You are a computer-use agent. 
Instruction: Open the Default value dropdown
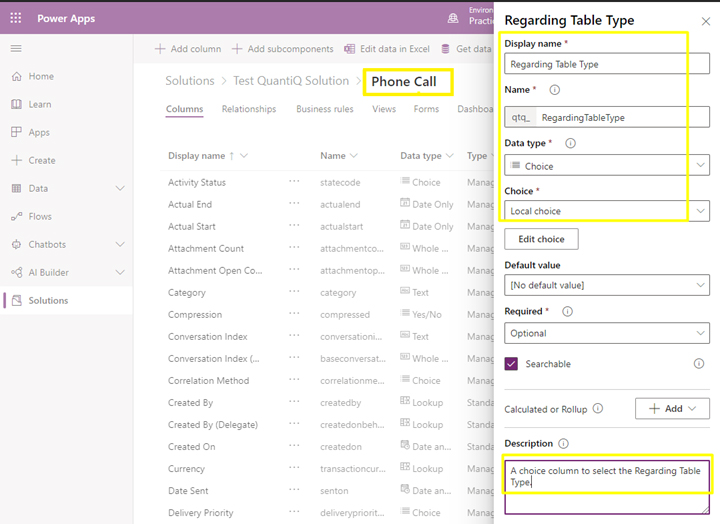(607, 285)
